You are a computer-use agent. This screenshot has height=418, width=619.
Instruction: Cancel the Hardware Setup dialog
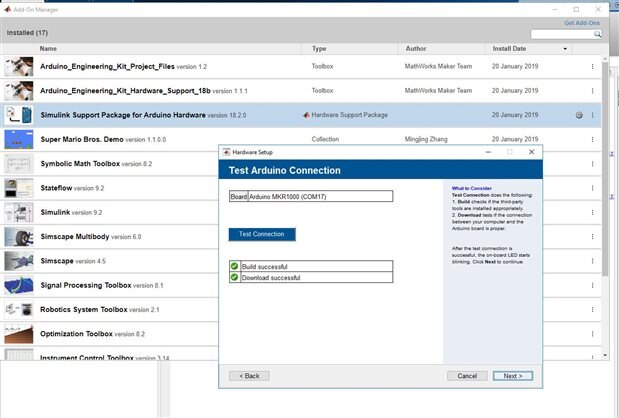466,376
